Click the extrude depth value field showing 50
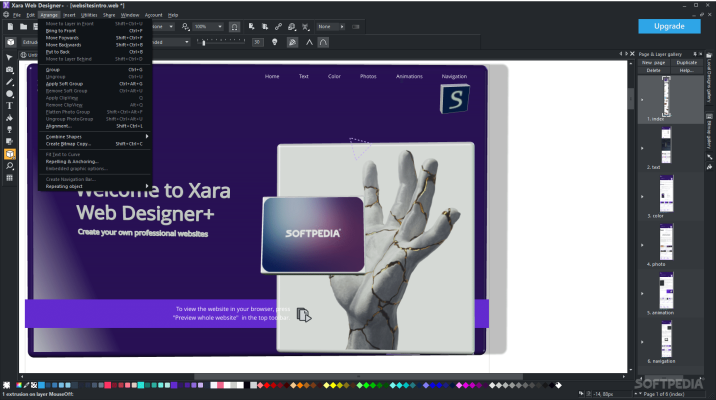This screenshot has width=716, height=400. click(258, 42)
